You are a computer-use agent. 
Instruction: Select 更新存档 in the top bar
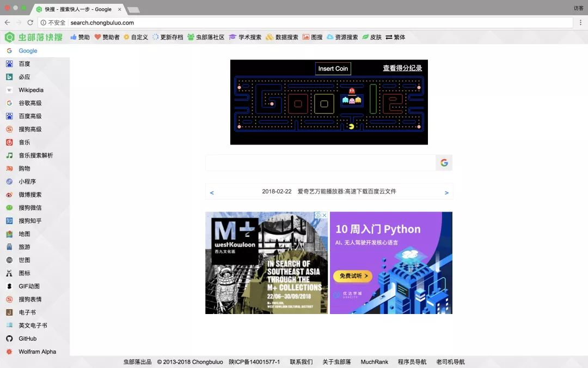click(168, 37)
